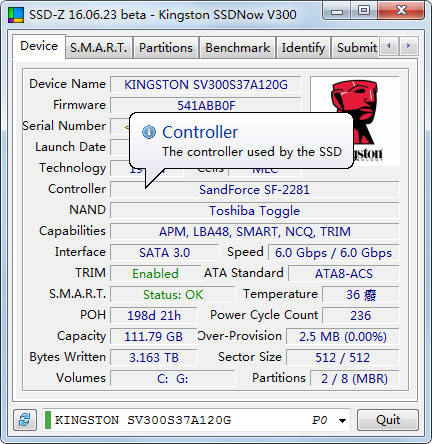Viewport: 432px width, 444px height.
Task: Click the Over-Provision value 2.5 MB (0.00%)
Action: [x=343, y=337]
